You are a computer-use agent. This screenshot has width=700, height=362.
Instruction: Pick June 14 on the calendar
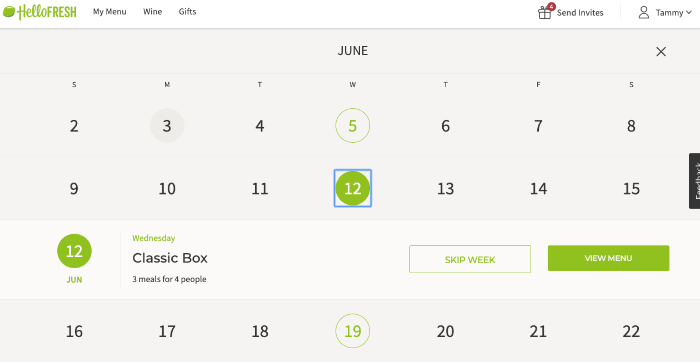pyautogui.click(x=538, y=188)
